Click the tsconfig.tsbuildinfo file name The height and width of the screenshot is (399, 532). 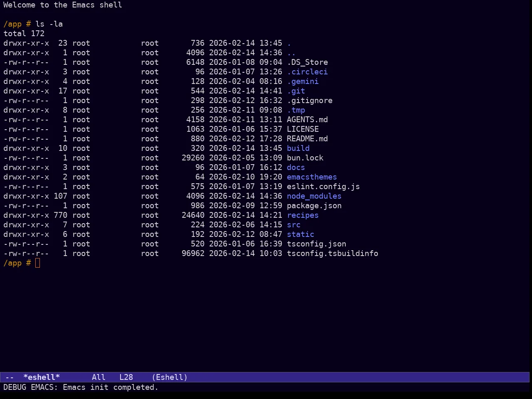332,254
